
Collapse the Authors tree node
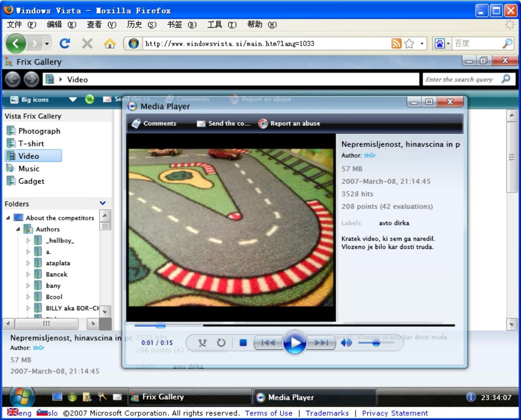coord(18,229)
